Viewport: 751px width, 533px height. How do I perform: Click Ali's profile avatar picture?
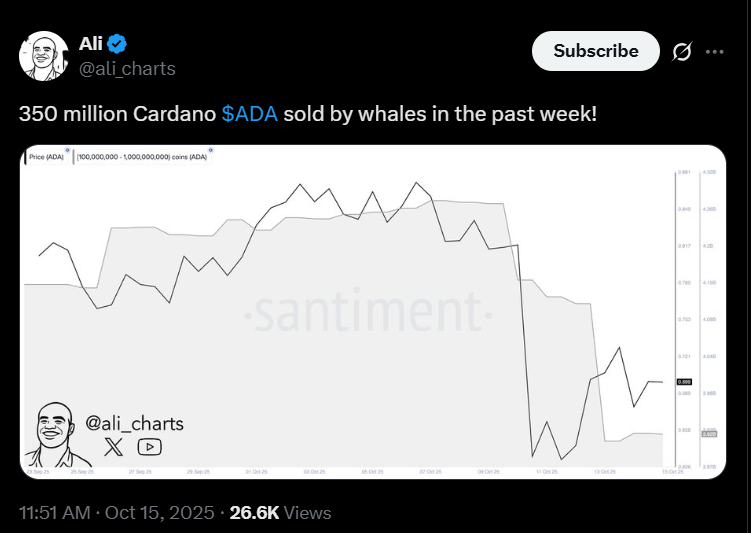click(x=43, y=55)
